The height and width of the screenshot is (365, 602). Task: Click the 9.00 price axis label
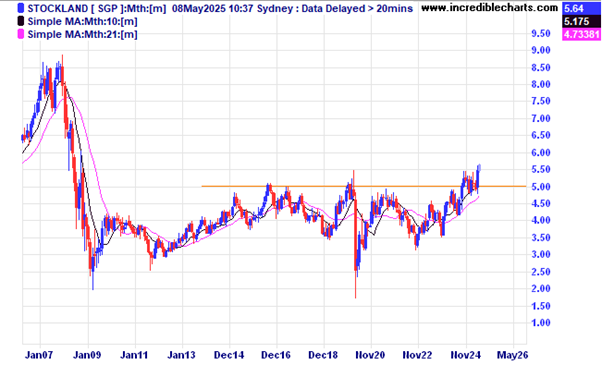click(541, 50)
